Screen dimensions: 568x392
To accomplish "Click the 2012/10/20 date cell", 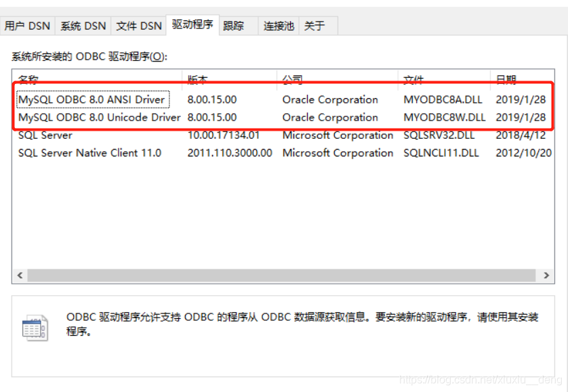I will click(523, 153).
